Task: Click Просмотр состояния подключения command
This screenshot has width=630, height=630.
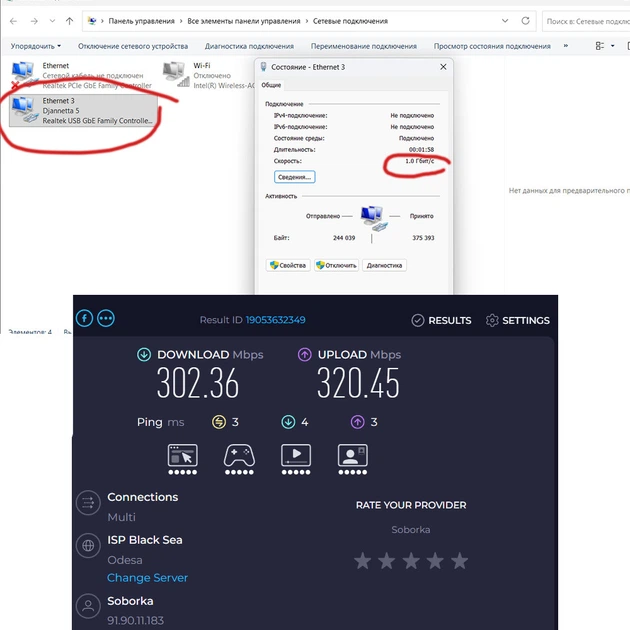Action: (x=492, y=46)
